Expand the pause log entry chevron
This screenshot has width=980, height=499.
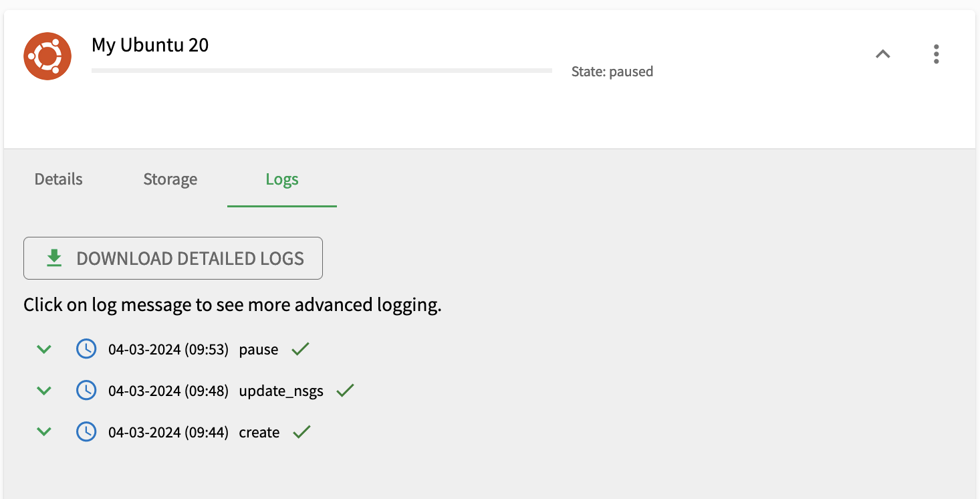[x=44, y=348]
